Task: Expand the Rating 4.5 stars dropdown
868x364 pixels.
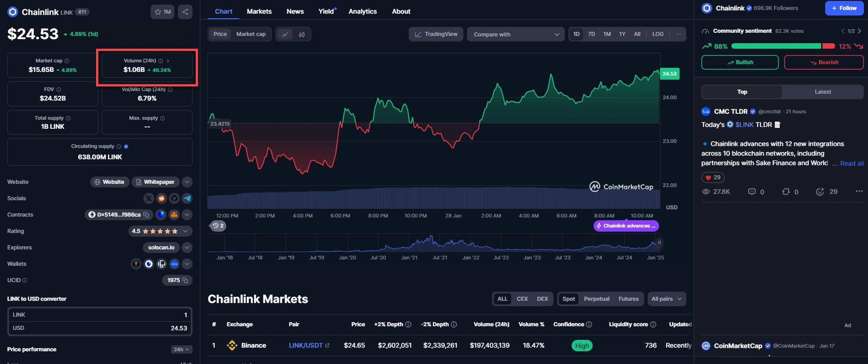Action: (x=185, y=231)
